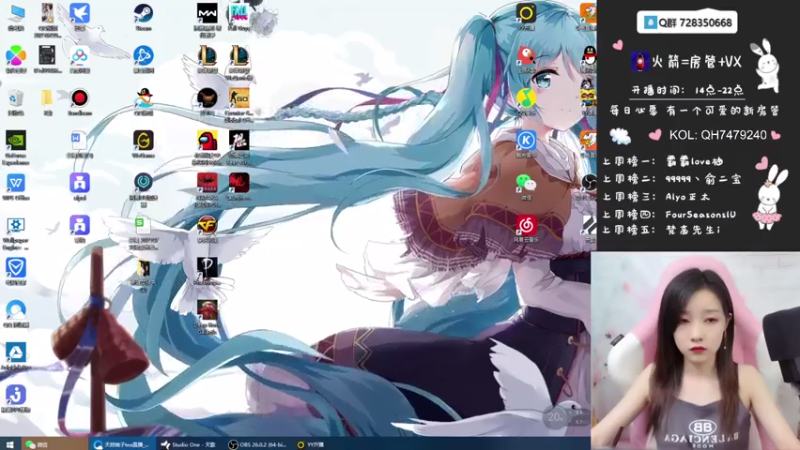Click the KOL: QH7479240 text

pyautogui.click(x=717, y=135)
